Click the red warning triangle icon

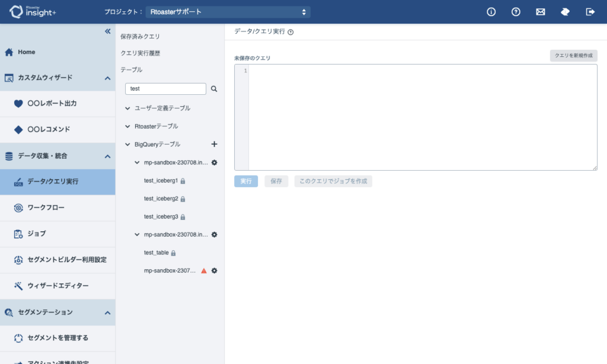coord(204,271)
